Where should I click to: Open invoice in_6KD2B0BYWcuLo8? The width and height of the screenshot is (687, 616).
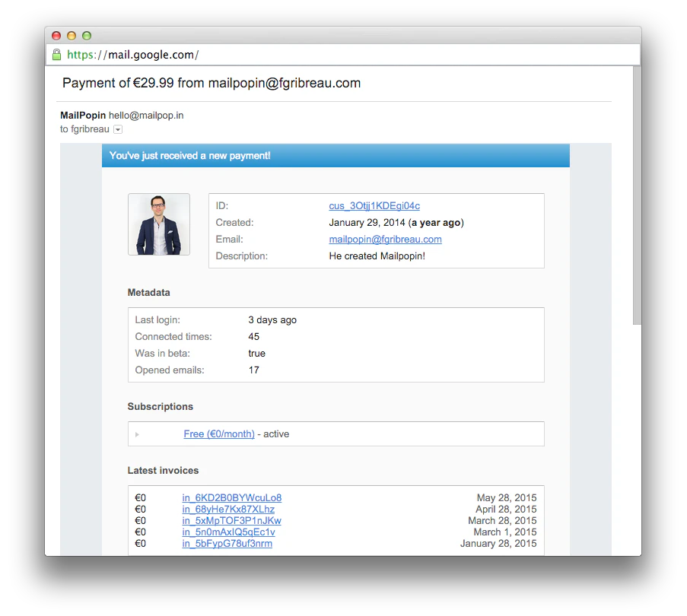(232, 498)
